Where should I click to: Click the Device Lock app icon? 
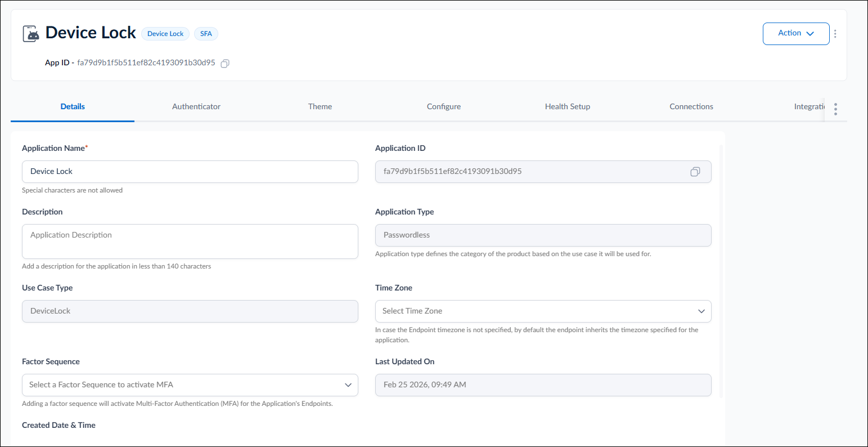pyautogui.click(x=31, y=34)
